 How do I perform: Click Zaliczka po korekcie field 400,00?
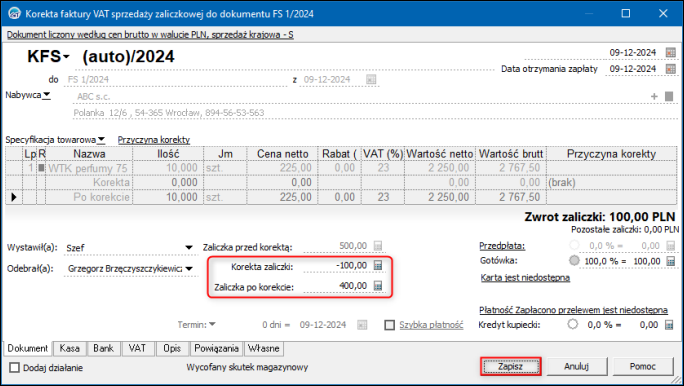(x=336, y=286)
